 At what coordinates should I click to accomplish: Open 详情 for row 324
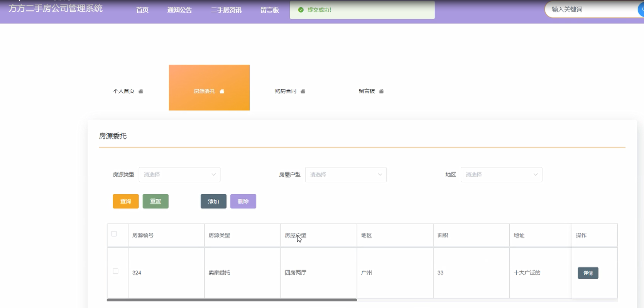(x=588, y=273)
